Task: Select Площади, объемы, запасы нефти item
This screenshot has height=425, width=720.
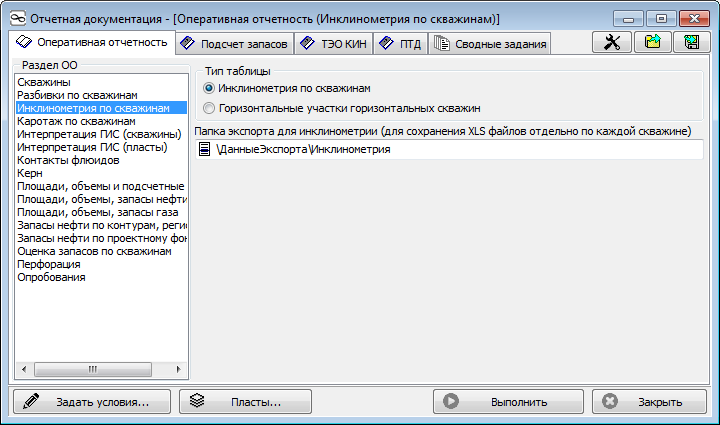Action: tap(101, 199)
